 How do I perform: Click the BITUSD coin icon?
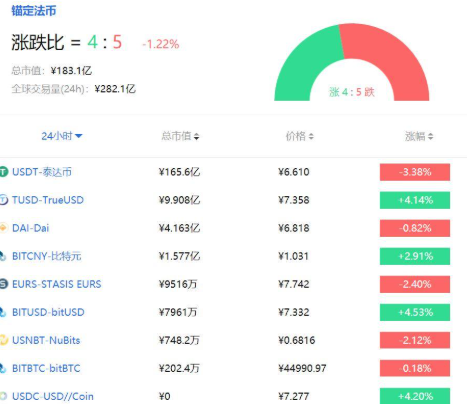tap(3, 312)
